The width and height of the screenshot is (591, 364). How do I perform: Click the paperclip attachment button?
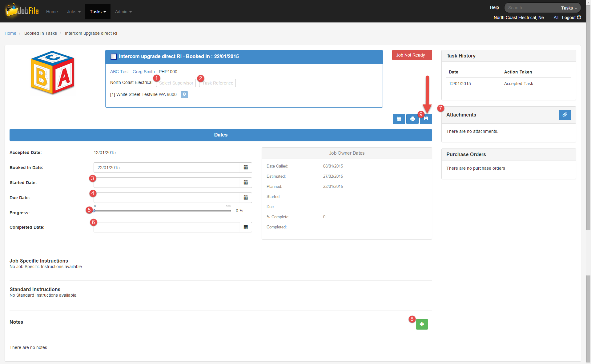[x=565, y=115]
